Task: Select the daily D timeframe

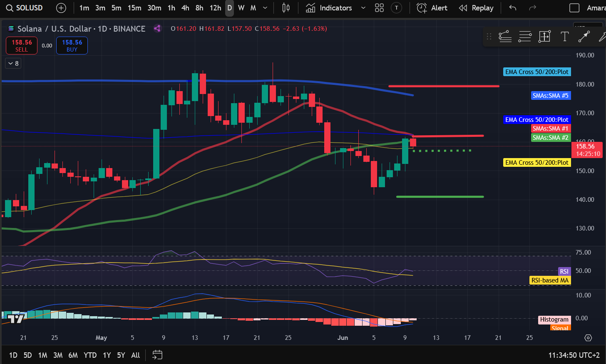Action: tap(229, 8)
